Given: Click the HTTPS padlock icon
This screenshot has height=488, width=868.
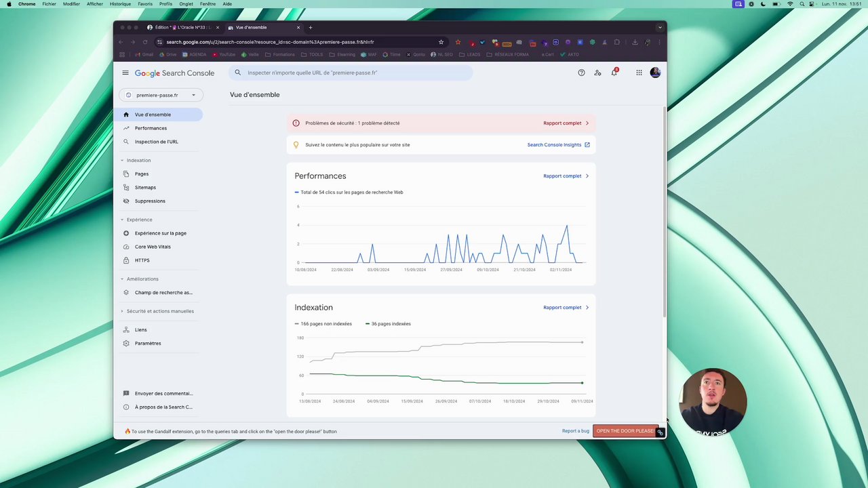Looking at the screenshot, I should pyautogui.click(x=126, y=260).
